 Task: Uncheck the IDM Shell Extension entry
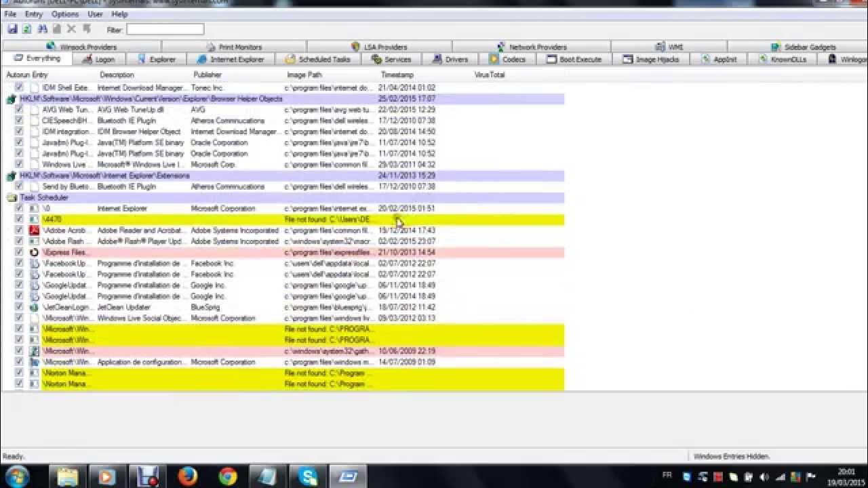pyautogui.click(x=19, y=87)
